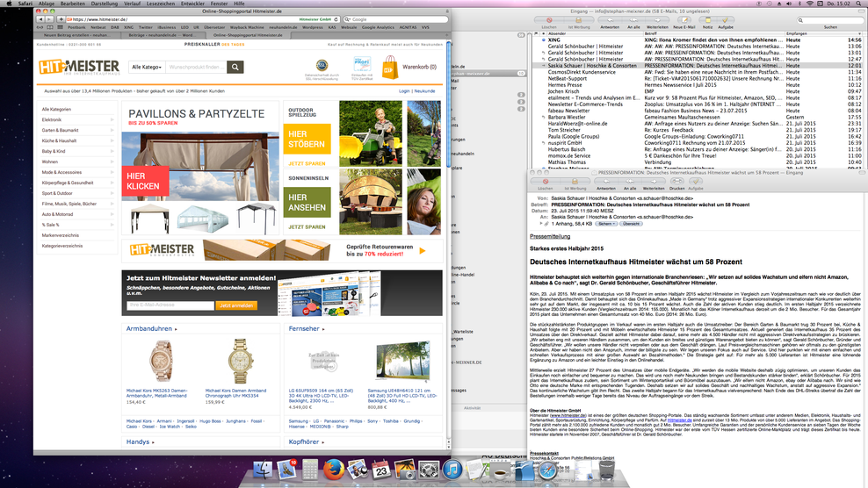Image resolution: width=868 pixels, height=488 pixels.
Task: Expand Sport & Outdoor category
Action: click(x=112, y=193)
